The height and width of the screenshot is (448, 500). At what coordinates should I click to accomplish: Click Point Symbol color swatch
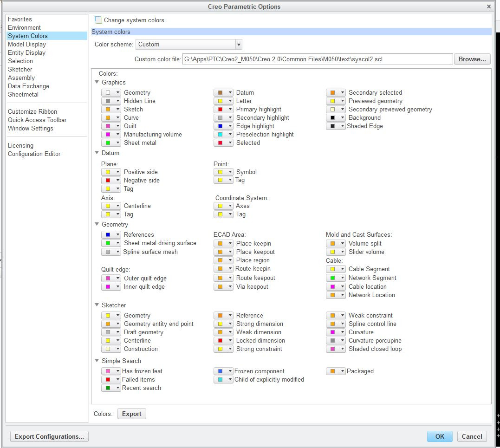point(221,172)
